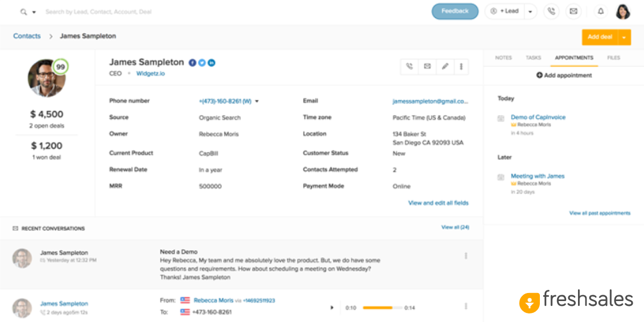Click James Sampleton's large profile photo
644x322 pixels.
[x=46, y=78]
